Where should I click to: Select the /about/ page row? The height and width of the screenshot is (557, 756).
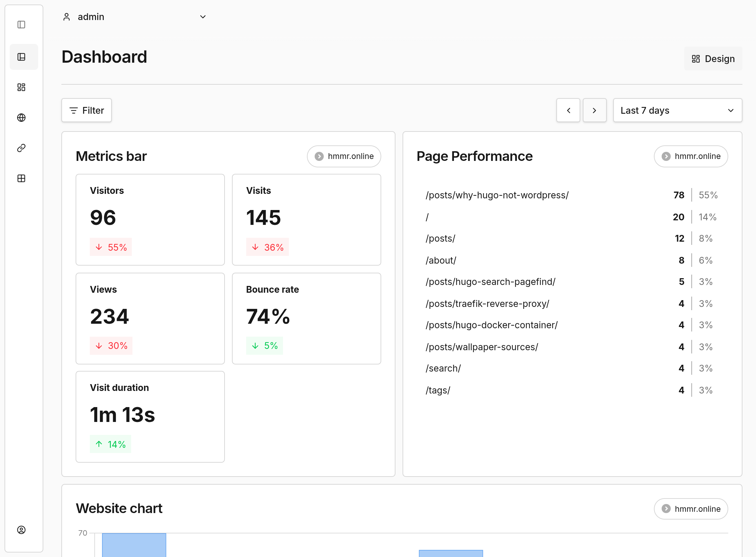click(x=441, y=260)
